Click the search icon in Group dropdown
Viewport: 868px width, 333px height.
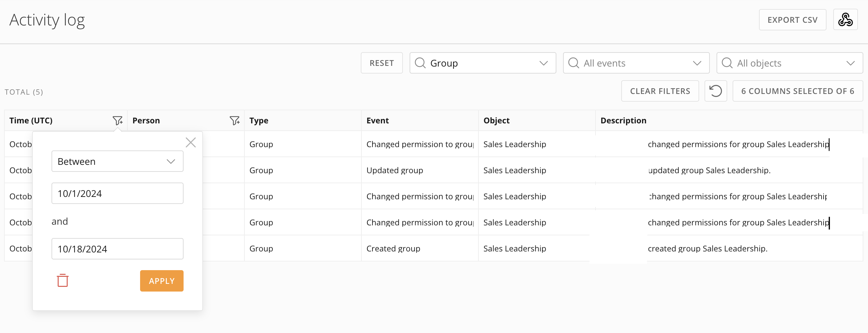[x=420, y=63]
